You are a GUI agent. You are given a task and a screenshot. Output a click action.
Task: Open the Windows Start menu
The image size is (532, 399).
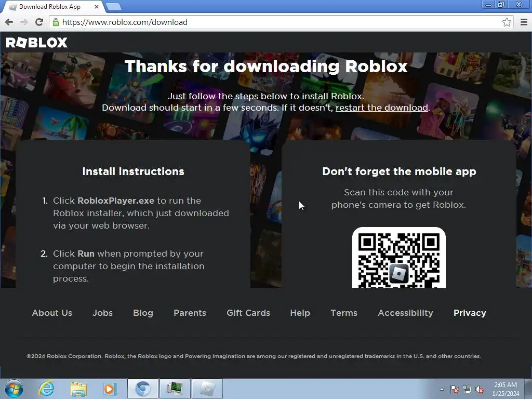click(14, 389)
